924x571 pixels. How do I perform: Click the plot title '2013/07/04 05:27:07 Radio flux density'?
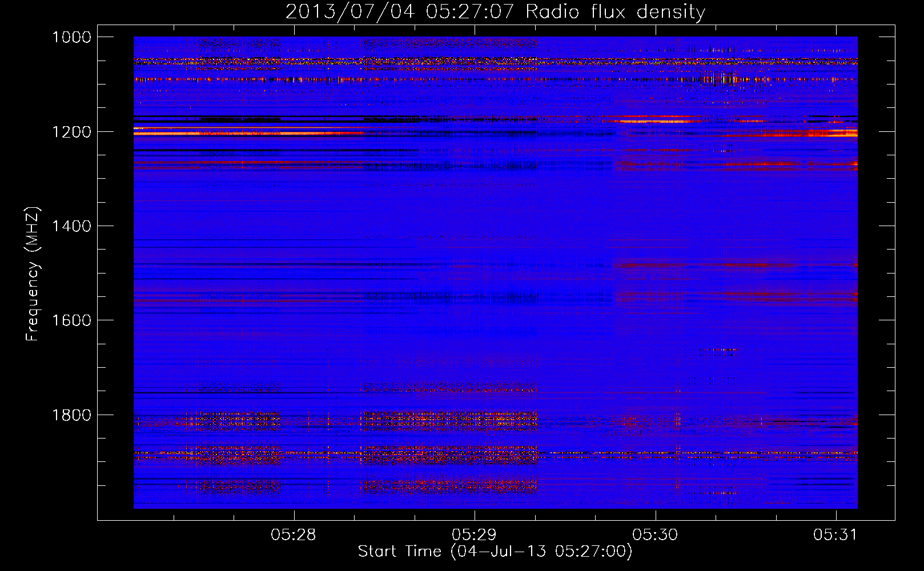pyautogui.click(x=495, y=11)
